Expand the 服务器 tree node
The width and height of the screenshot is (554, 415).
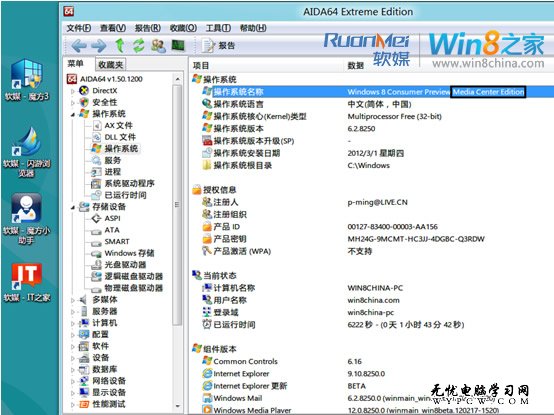[x=73, y=312]
